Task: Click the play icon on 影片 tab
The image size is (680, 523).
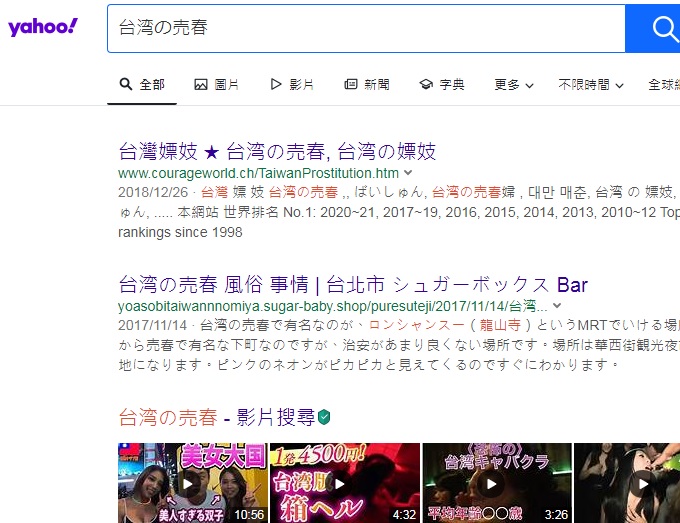Action: [x=276, y=85]
